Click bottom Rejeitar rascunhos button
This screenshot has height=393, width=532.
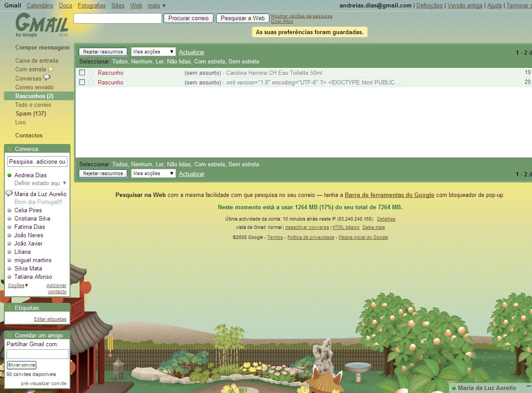[103, 173]
